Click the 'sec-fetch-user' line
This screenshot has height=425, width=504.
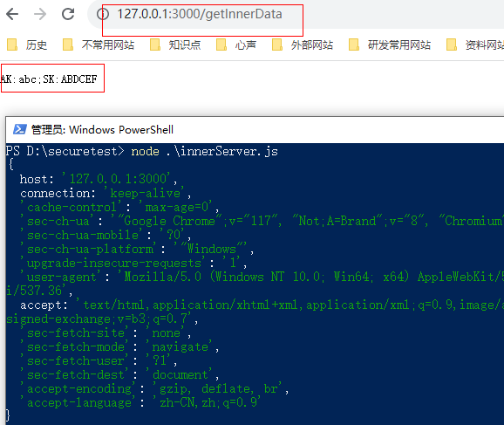click(99, 361)
